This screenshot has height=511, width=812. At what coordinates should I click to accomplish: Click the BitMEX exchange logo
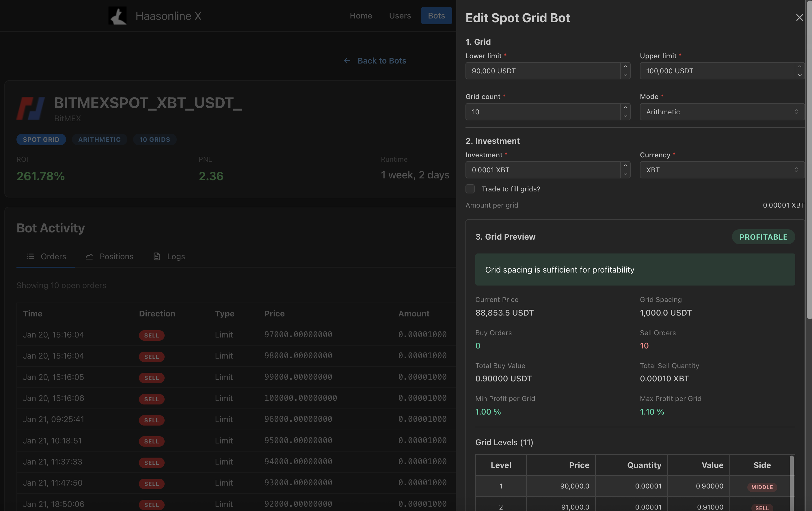click(30, 108)
